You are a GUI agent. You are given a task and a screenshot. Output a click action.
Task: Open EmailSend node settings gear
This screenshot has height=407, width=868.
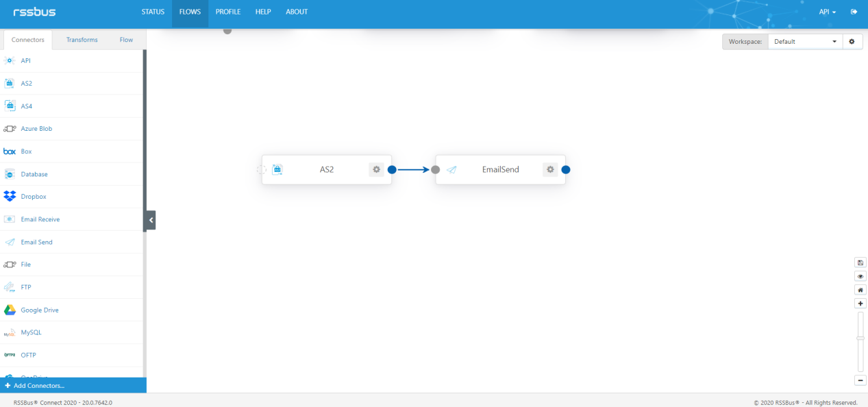click(x=550, y=169)
